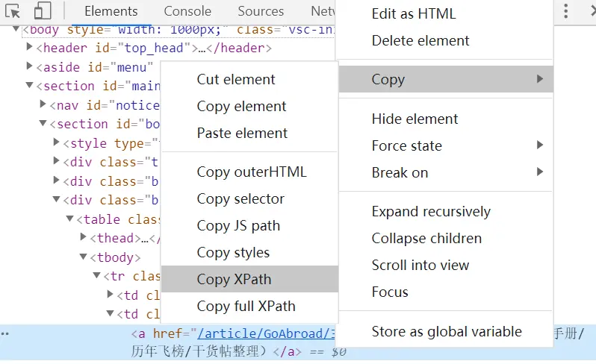Toggle the device toolbar icon
This screenshot has height=364, width=596.
[42, 11]
